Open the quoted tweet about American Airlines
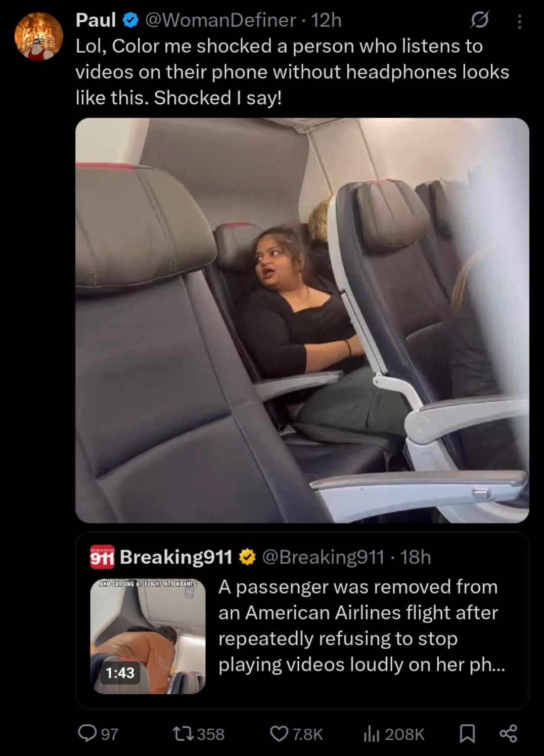The width and height of the screenshot is (544, 756). tap(302, 620)
